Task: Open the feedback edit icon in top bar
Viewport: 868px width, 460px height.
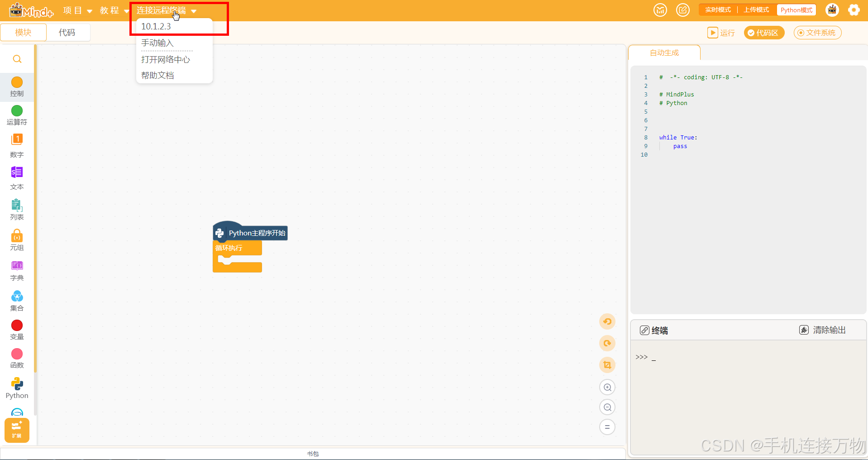Action: [683, 10]
